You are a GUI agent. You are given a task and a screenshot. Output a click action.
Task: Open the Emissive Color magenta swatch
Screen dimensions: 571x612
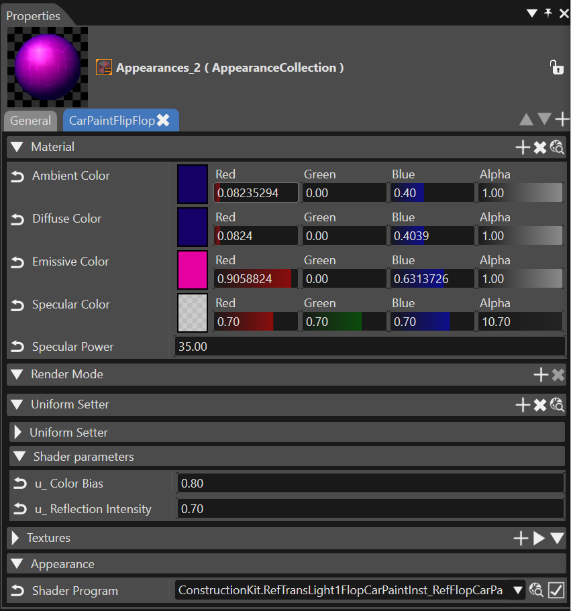tap(192, 270)
